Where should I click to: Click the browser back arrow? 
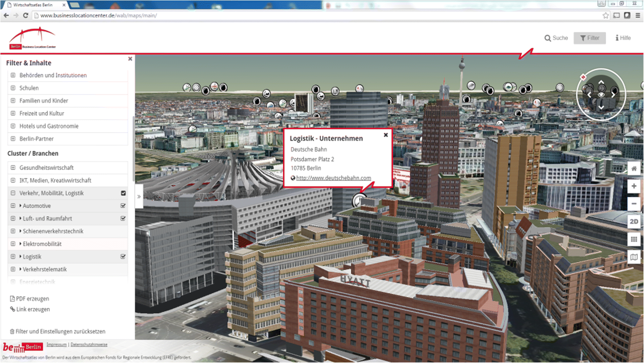pyautogui.click(x=6, y=15)
